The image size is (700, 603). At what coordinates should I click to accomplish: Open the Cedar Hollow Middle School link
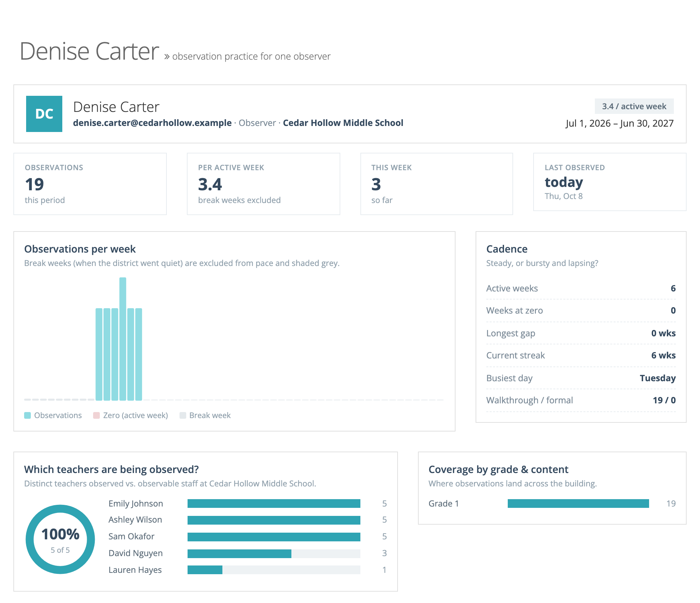click(343, 123)
